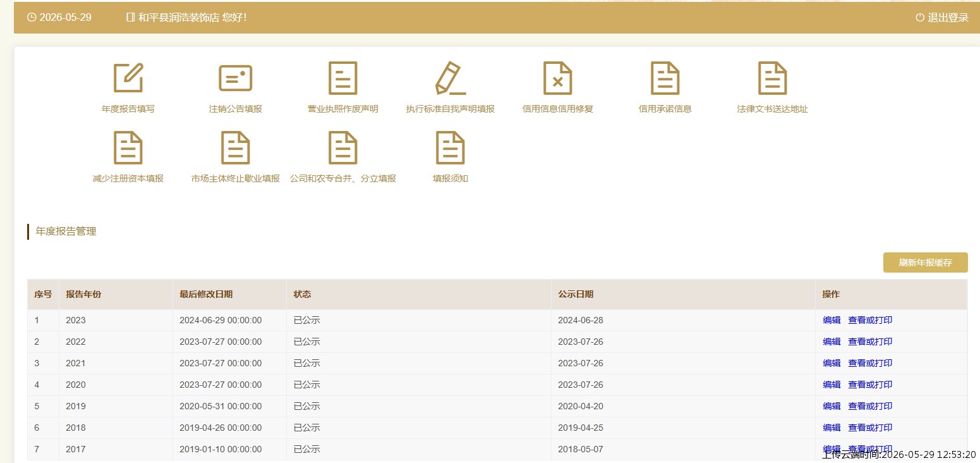980x463 pixels.
Task: Click the 市场主体终止歇业填报 label
Action: [x=236, y=178]
